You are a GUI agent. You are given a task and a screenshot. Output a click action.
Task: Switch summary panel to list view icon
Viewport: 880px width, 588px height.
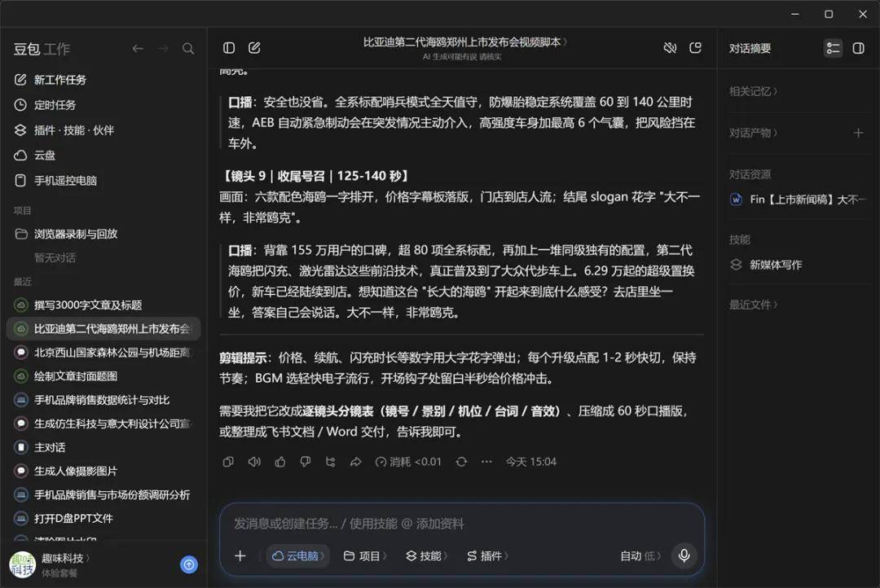pyautogui.click(x=833, y=48)
